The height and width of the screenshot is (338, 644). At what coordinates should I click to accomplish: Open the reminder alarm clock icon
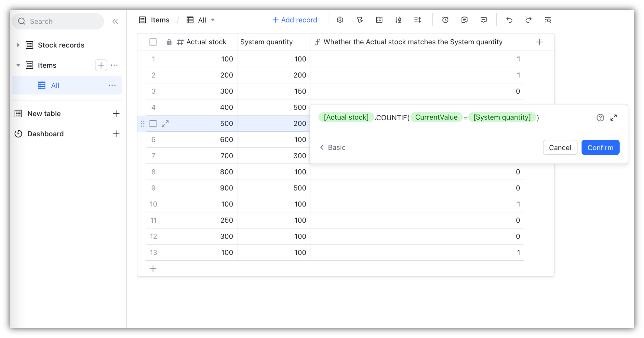click(445, 20)
